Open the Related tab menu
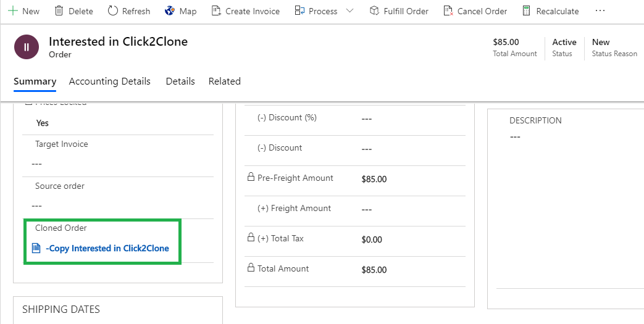 (x=224, y=81)
